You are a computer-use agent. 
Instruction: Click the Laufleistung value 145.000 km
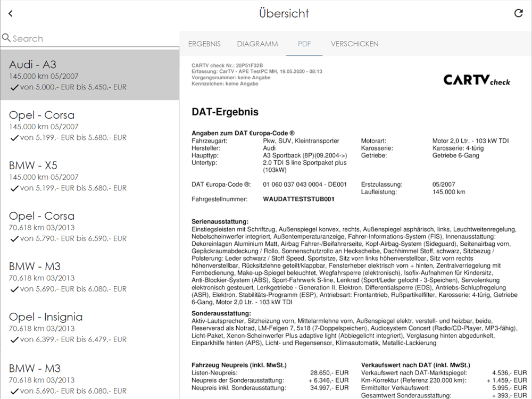448,192
